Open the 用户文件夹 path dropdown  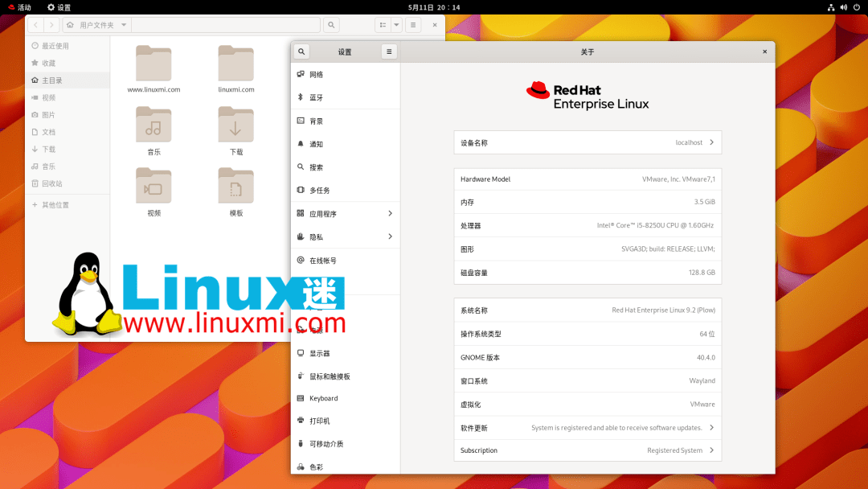(124, 25)
